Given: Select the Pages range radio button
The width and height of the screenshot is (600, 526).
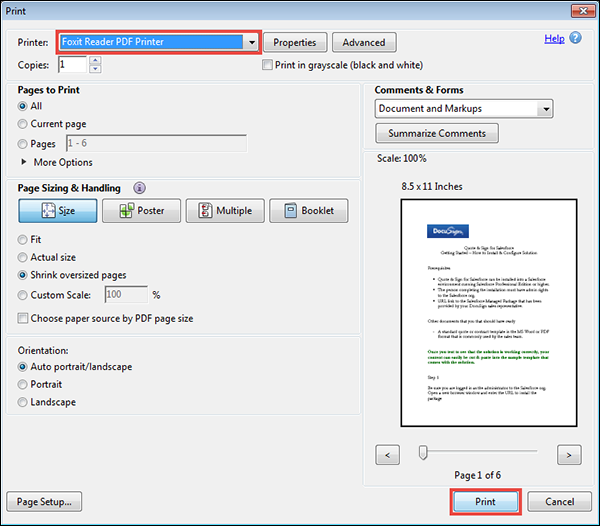Looking at the screenshot, I should coord(23,144).
